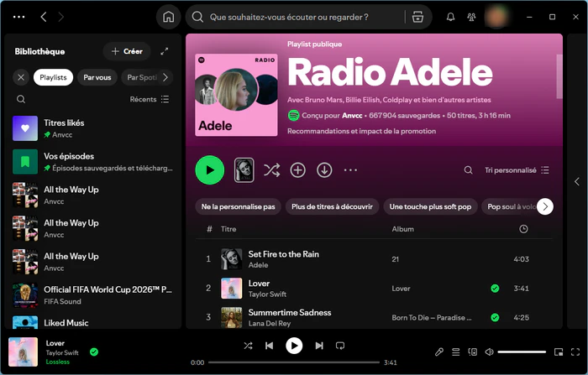Toggle repeat in player bar
This screenshot has height=375, width=588.
pyautogui.click(x=340, y=346)
